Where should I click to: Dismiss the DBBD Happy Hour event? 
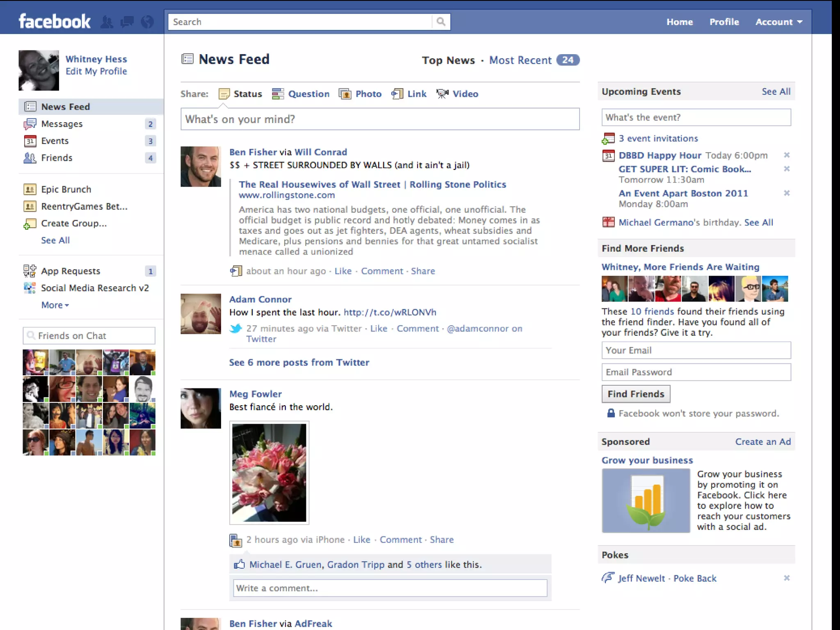pos(787,155)
